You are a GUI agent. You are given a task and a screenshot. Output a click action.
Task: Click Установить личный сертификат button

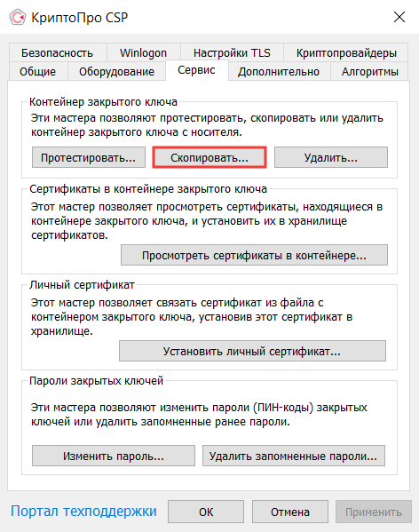[x=252, y=351]
